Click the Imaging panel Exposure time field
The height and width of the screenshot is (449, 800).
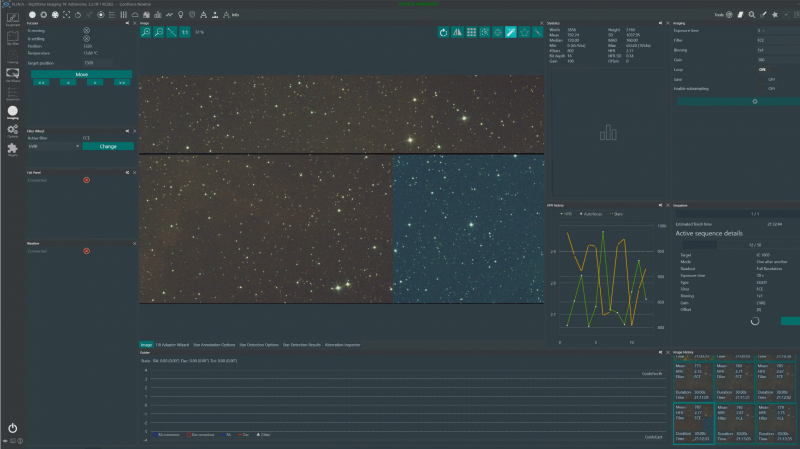pos(778,31)
